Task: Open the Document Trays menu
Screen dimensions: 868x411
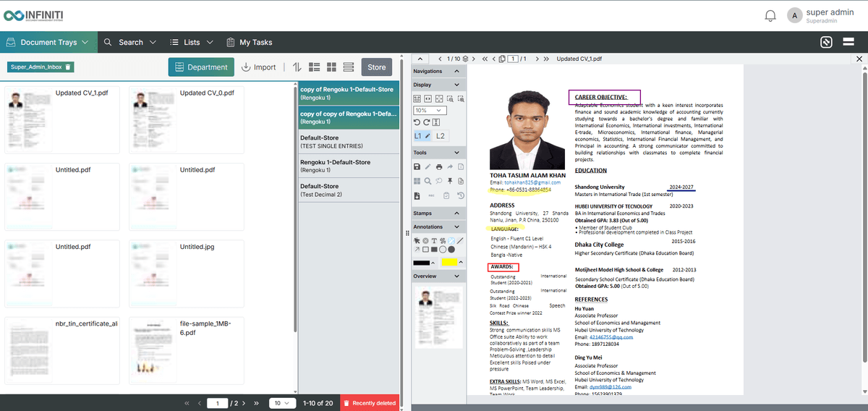Action: 48,43
